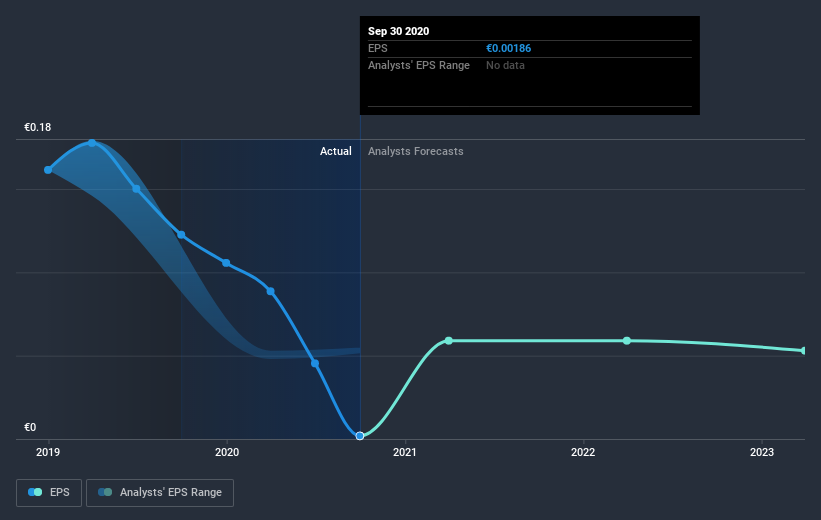Click the 'Sep 30 2020' tooltip heading
The image size is (821, 520).
pyautogui.click(x=398, y=31)
